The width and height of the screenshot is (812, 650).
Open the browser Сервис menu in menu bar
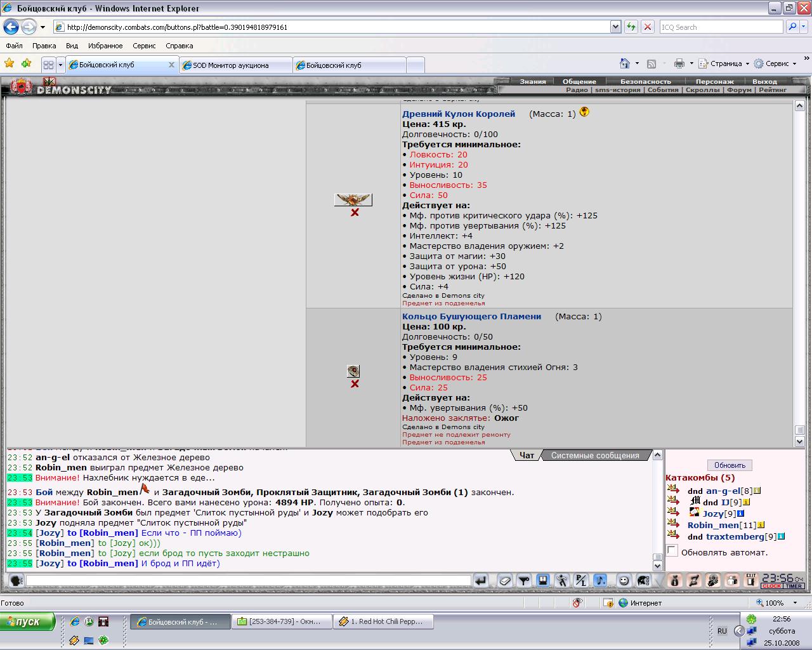point(144,46)
